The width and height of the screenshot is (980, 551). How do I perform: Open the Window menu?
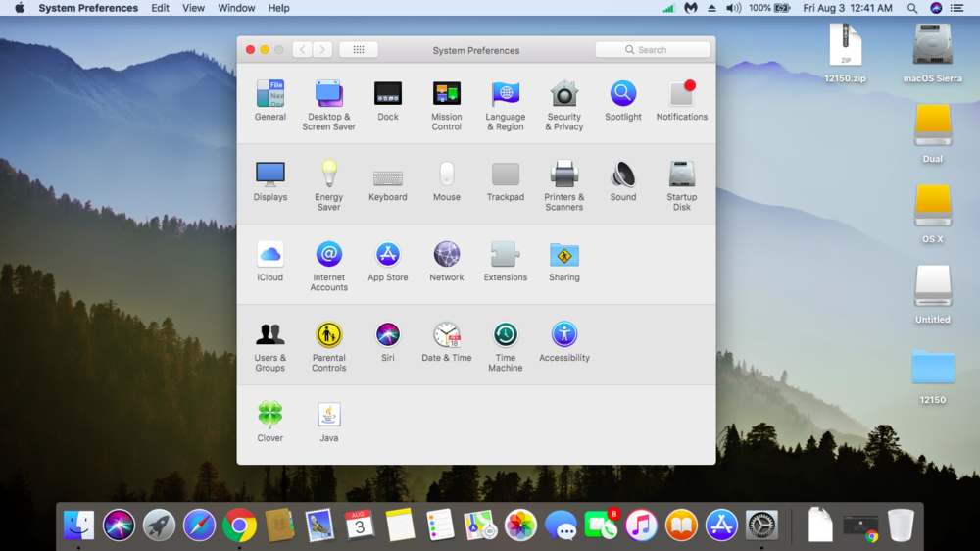pyautogui.click(x=236, y=8)
